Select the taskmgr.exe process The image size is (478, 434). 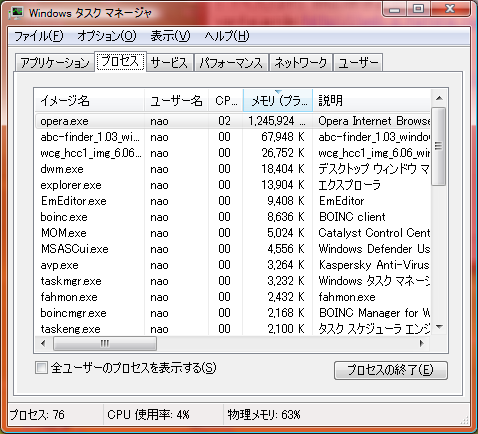233,281
